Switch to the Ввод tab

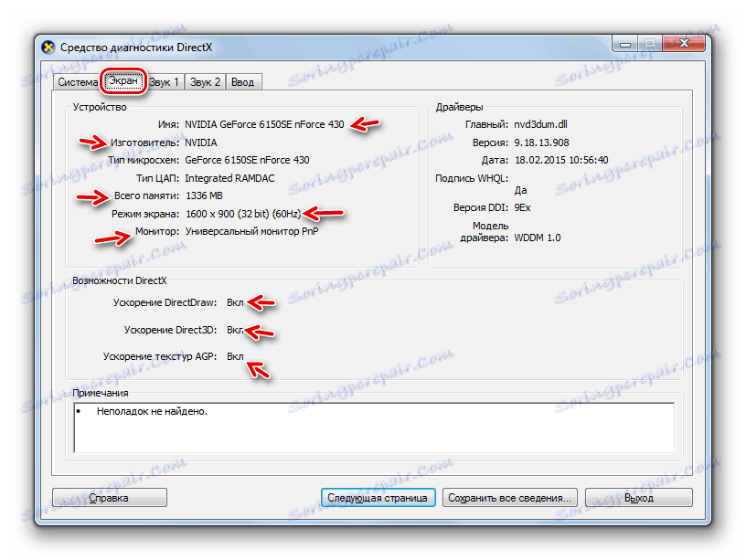point(243,82)
